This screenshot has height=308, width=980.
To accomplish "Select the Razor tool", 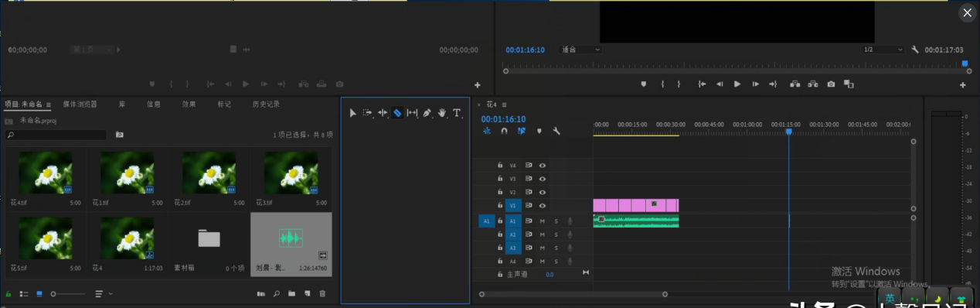I will (397, 113).
